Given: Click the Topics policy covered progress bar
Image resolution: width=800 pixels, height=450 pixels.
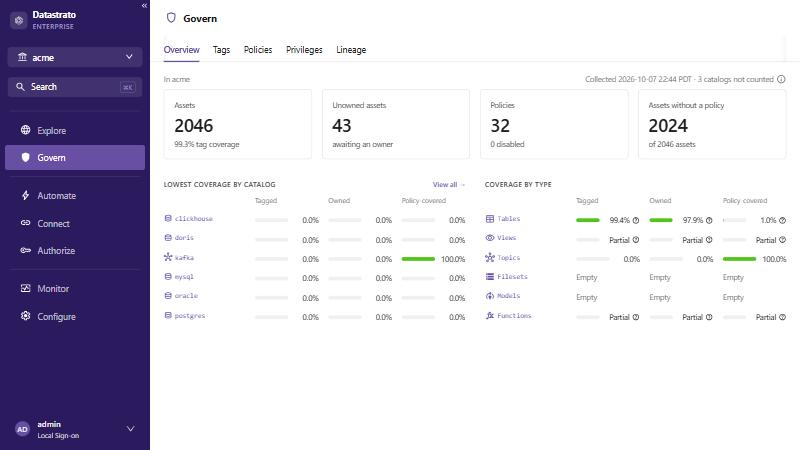Looking at the screenshot, I should [x=739, y=259].
